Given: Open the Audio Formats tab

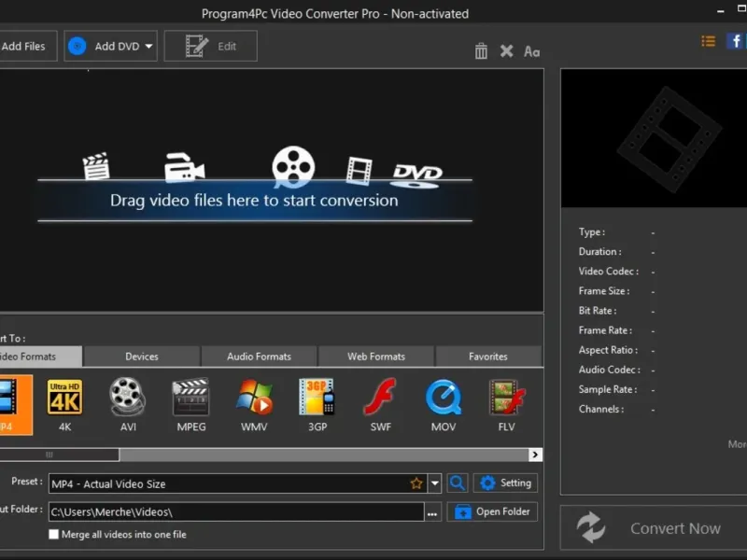Looking at the screenshot, I should [x=259, y=357].
